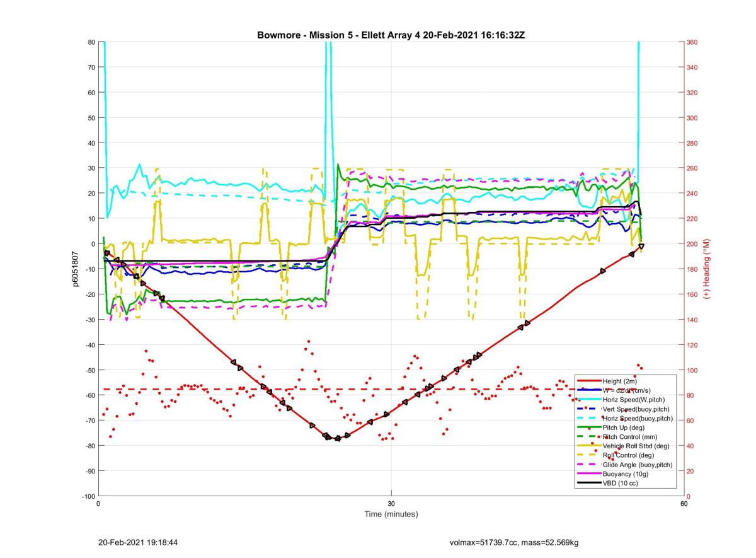Click the "Time (minutes)" axis label
756x558 pixels.
(391, 514)
